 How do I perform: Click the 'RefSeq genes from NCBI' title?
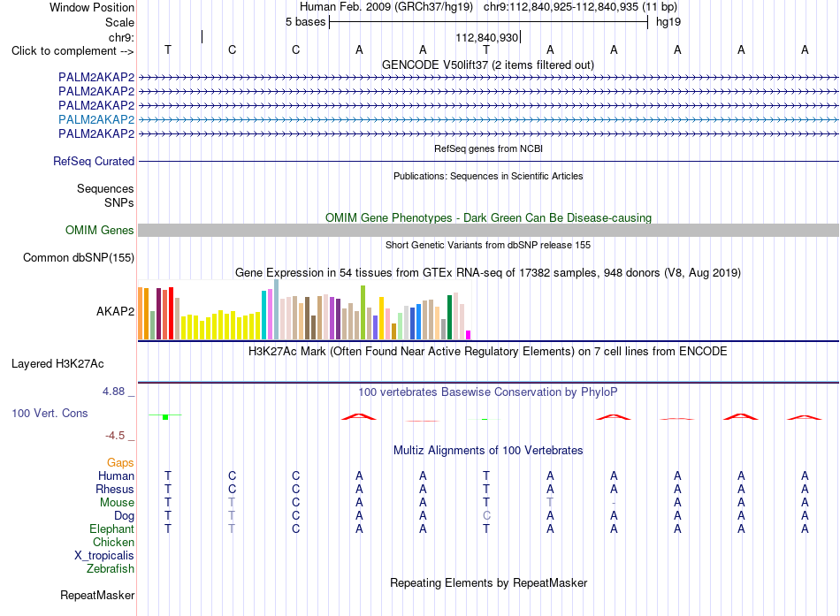488,148
